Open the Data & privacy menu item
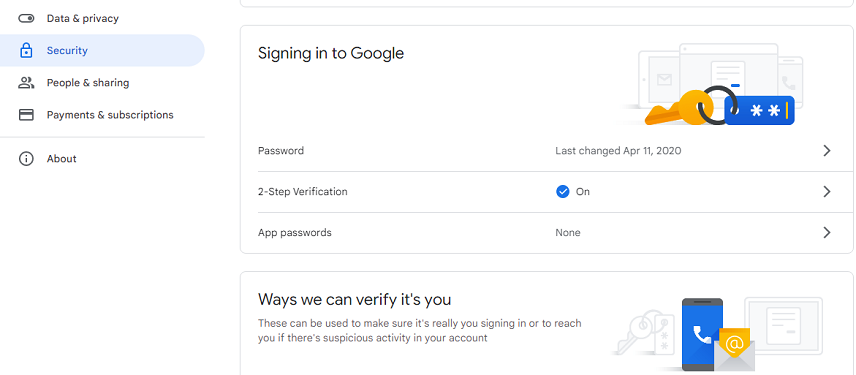Image resolution: width=856 pixels, height=375 pixels. [x=82, y=19]
